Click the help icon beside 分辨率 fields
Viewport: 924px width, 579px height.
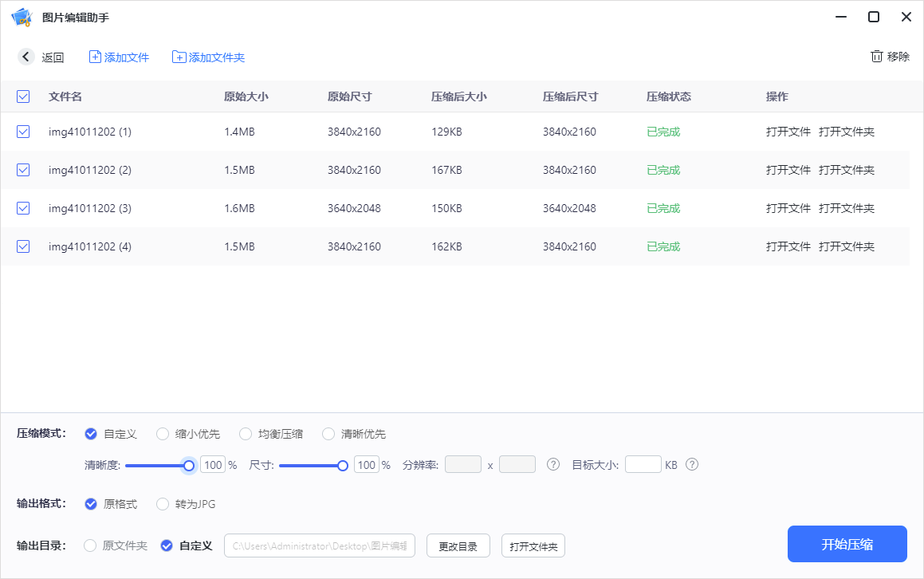(553, 464)
